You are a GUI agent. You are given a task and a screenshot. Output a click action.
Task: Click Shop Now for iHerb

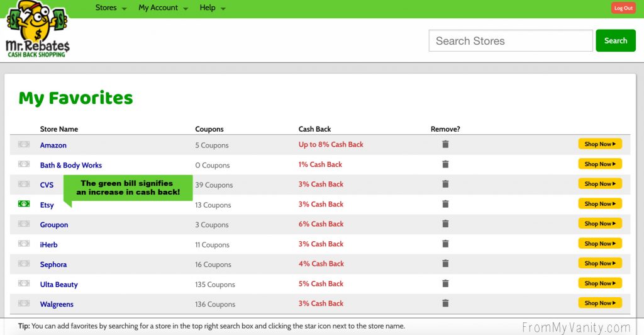(x=599, y=243)
